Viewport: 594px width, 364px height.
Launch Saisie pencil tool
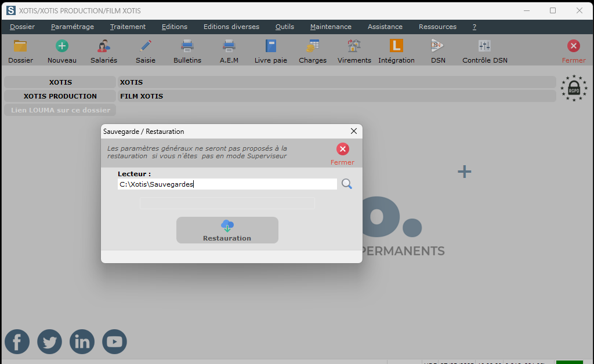click(x=146, y=52)
